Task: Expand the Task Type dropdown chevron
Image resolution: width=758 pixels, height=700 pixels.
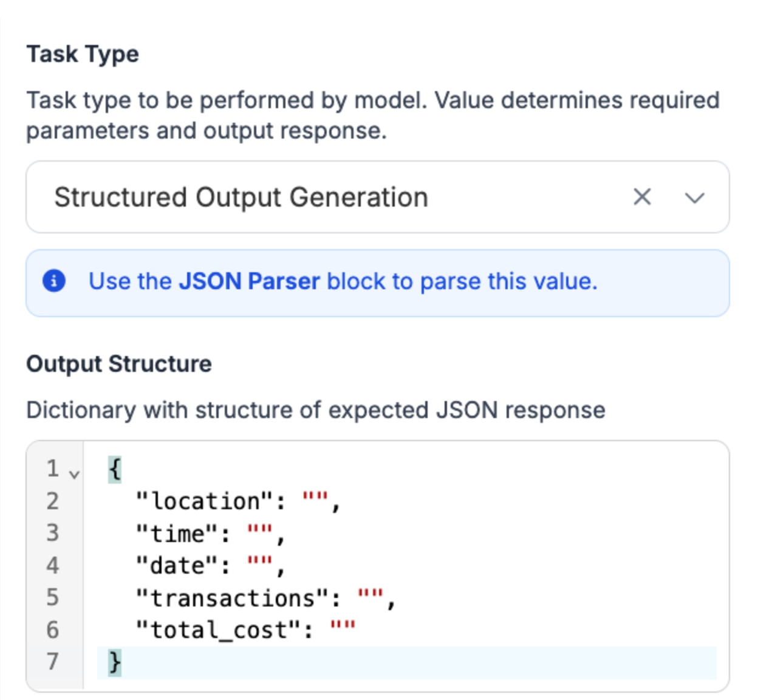Action: 694,197
